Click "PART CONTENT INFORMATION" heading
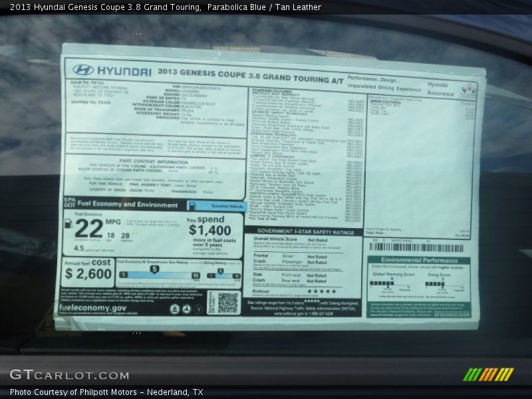The height and width of the screenshot is (399, 532). [x=154, y=162]
